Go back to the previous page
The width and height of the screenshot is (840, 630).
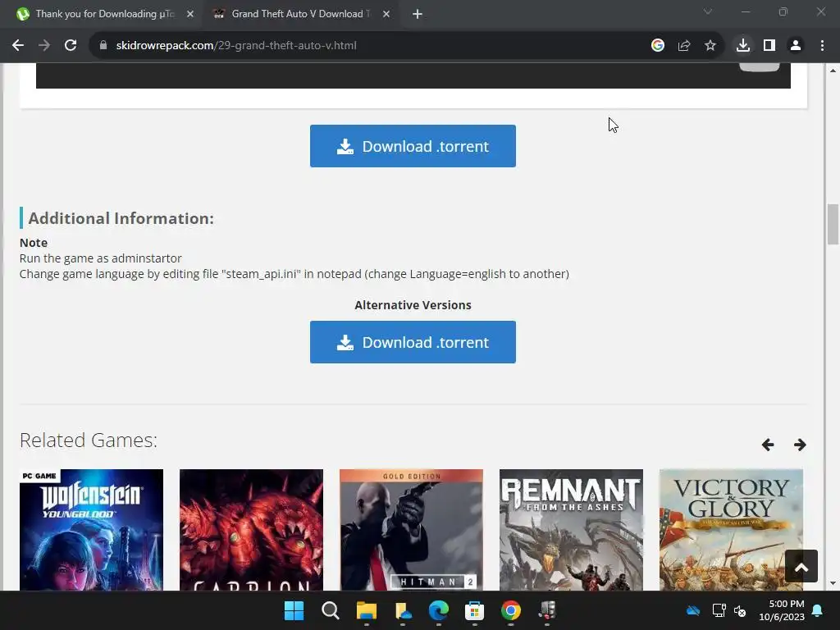18,46
